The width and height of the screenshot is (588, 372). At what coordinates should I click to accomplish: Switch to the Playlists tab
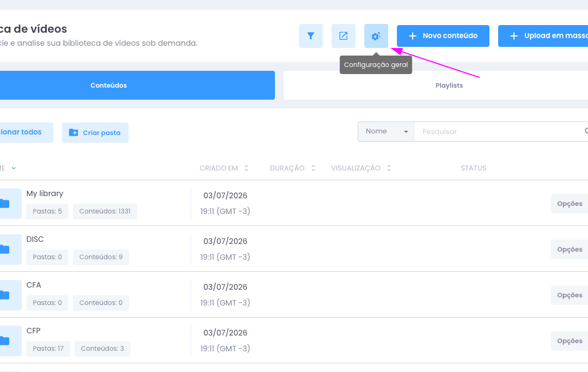pos(436,85)
